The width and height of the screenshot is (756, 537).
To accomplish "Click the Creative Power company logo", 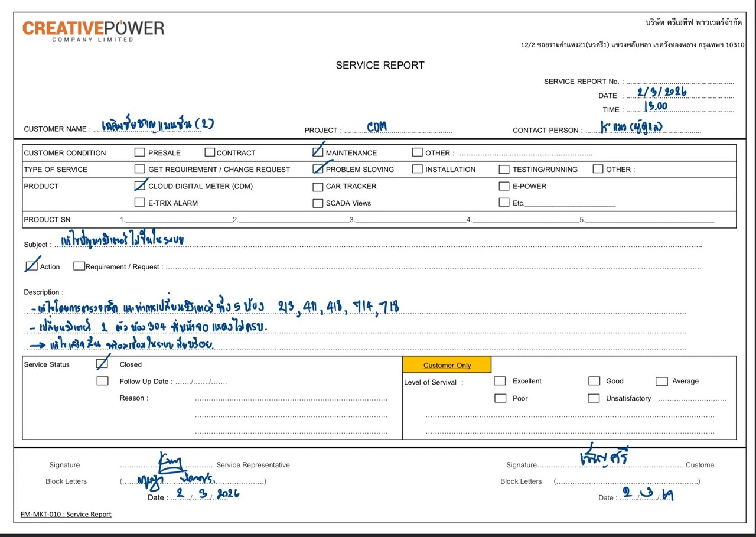I will coord(93,31).
